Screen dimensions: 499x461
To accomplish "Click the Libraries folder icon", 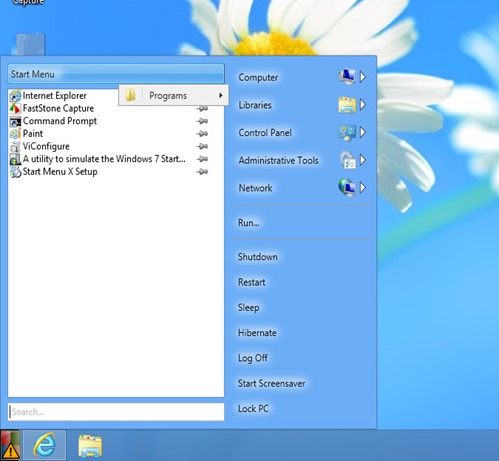I will tap(347, 105).
